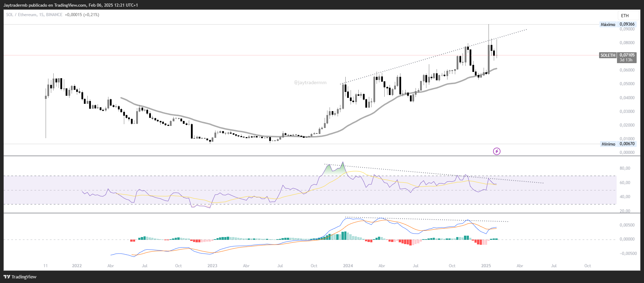The image size is (644, 283).
Task: Click the MACD 0,00500 scale label
Action: [x=627, y=225]
